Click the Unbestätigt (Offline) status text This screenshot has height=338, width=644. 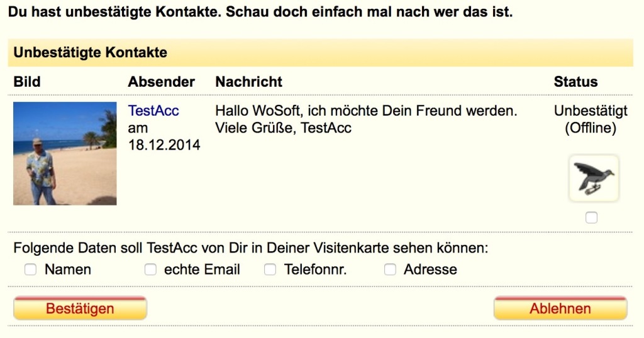point(591,119)
